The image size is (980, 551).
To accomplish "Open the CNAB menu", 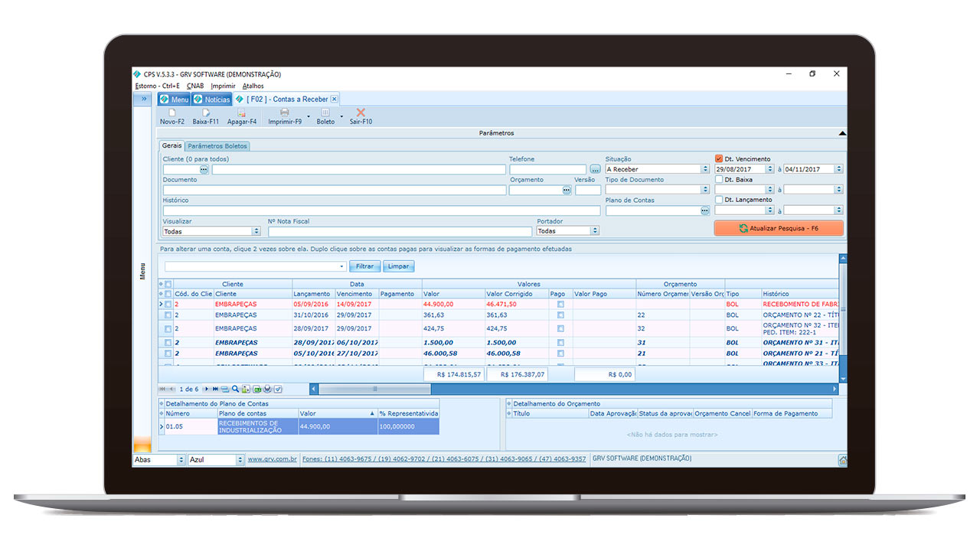I will click(195, 86).
